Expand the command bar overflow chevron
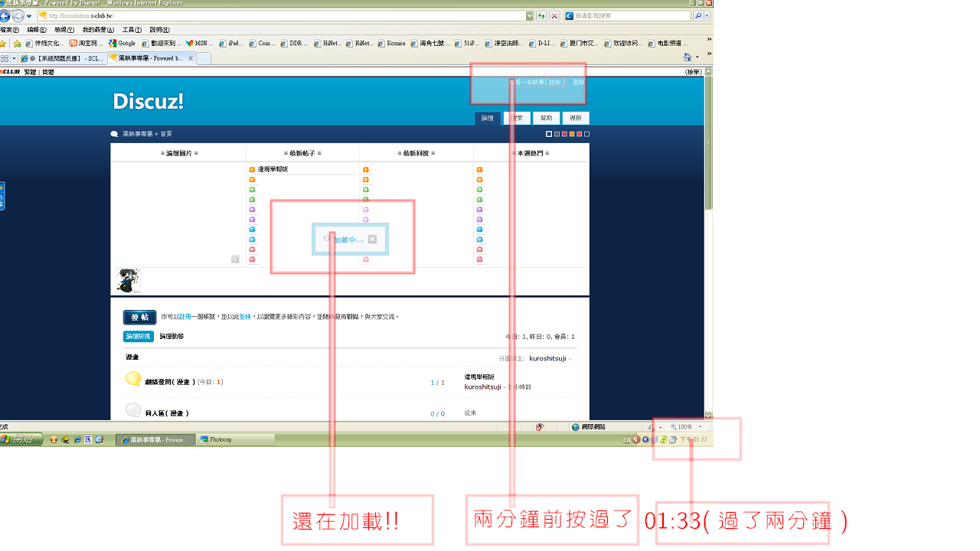 pyautogui.click(x=709, y=54)
